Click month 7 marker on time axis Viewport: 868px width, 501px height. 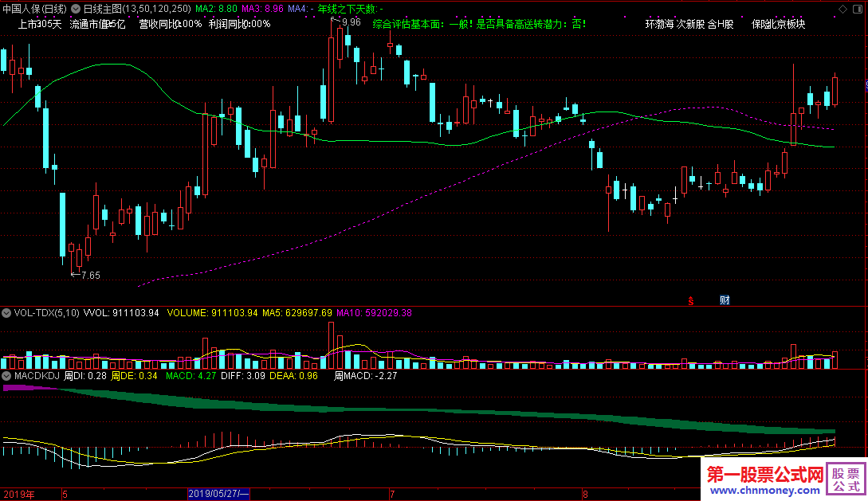[392, 495]
